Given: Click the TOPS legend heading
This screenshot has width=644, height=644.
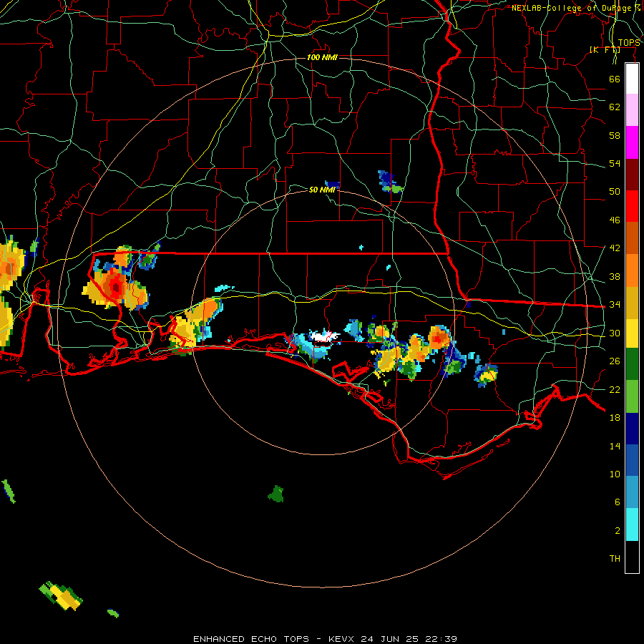Looking at the screenshot, I should (x=629, y=43).
